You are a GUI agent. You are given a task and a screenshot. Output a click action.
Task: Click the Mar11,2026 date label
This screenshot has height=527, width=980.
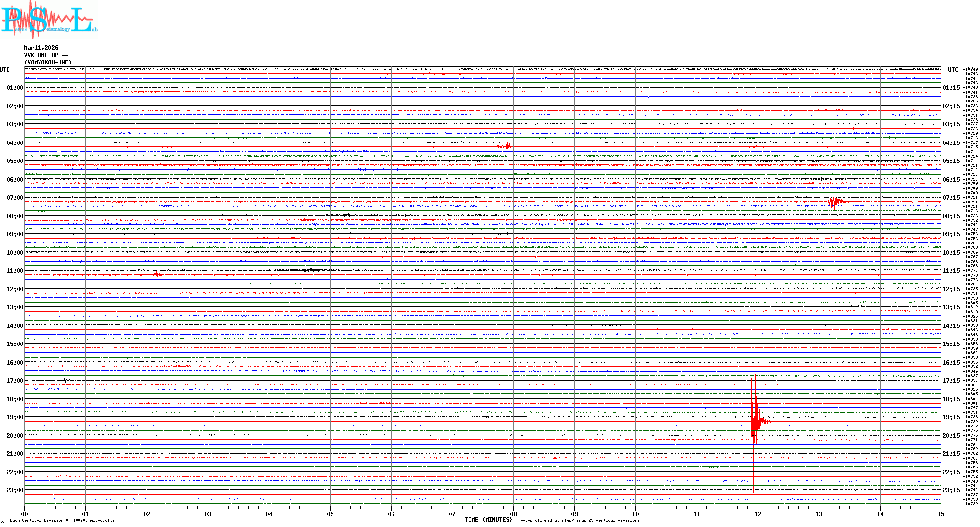41,48
